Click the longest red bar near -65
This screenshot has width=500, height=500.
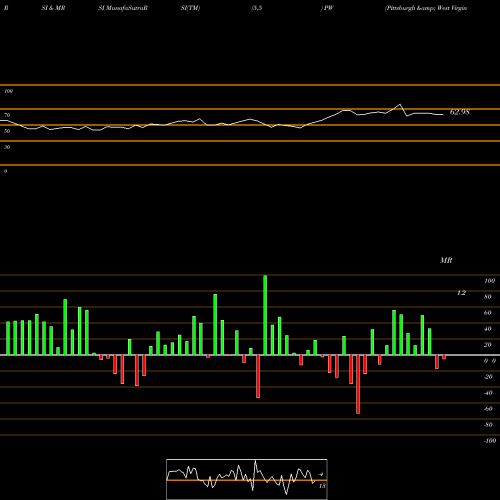tap(358, 384)
